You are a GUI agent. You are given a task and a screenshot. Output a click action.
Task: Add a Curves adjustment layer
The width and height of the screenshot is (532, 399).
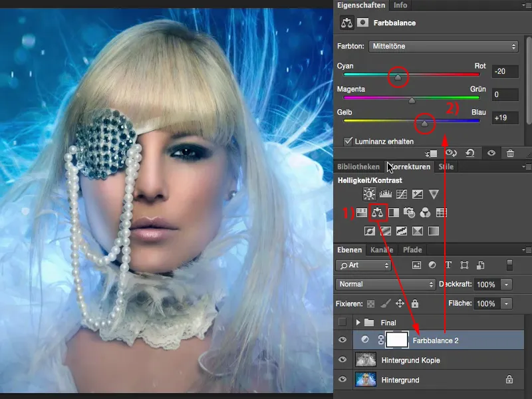pyautogui.click(x=402, y=194)
